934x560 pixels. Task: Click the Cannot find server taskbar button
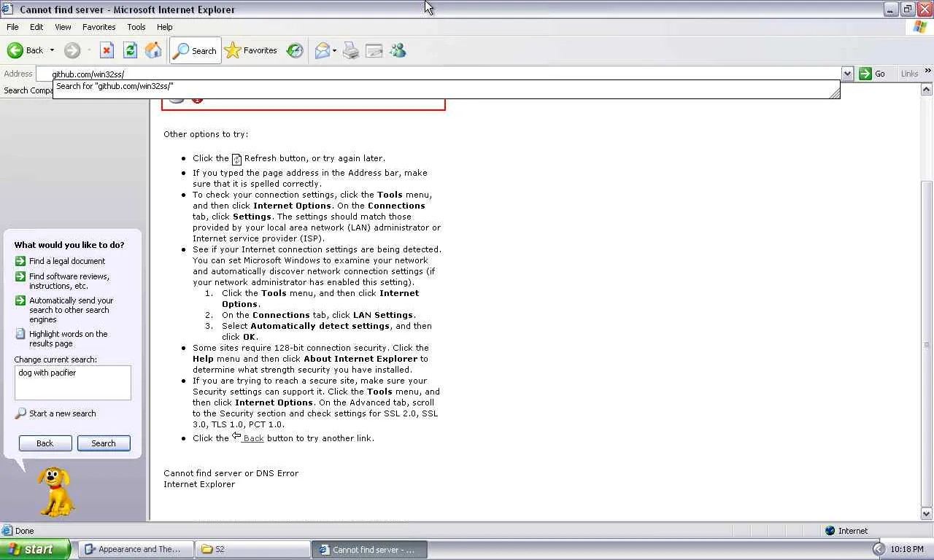(x=370, y=550)
